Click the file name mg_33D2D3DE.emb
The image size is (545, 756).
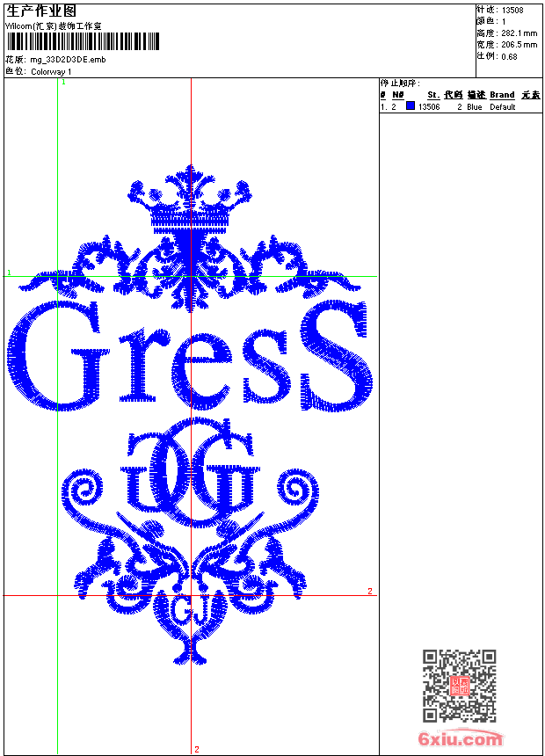[x=67, y=60]
